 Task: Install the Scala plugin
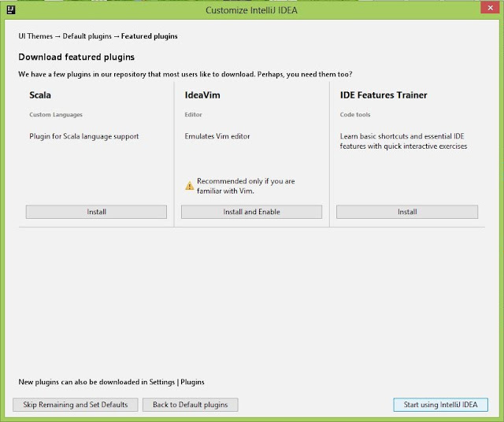pos(96,212)
